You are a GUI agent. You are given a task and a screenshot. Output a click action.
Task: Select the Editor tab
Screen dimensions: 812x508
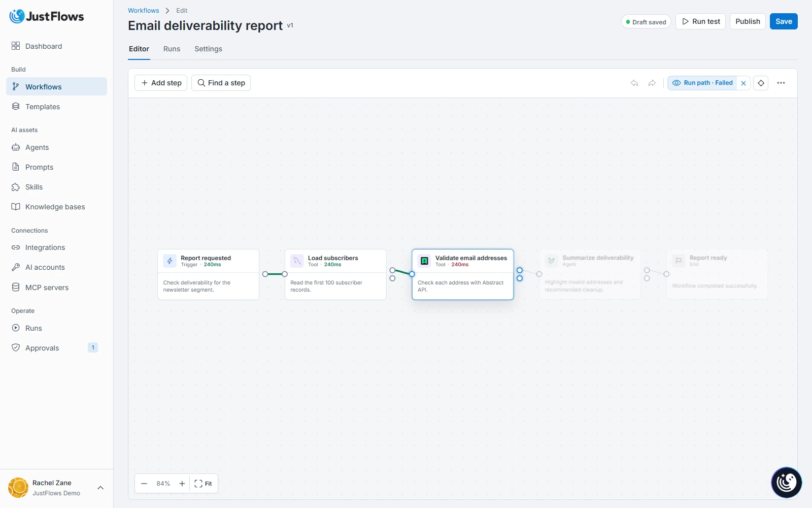coord(139,49)
